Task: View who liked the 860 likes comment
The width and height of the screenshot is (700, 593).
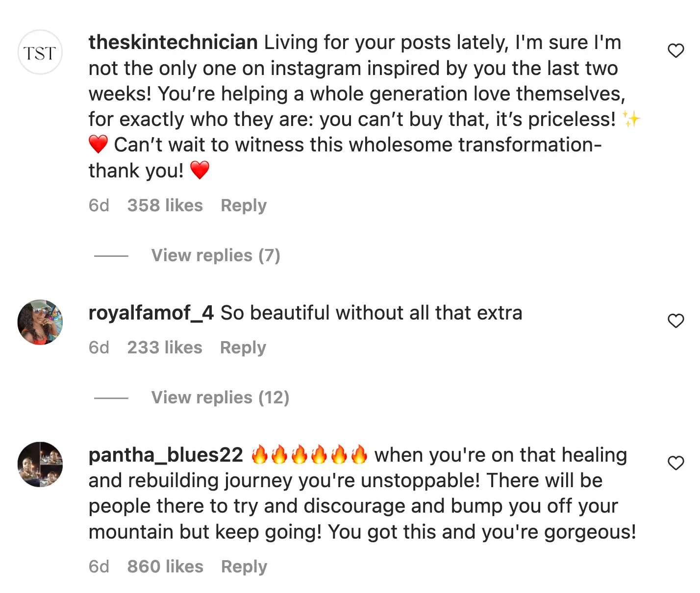Action: pyautogui.click(x=165, y=567)
